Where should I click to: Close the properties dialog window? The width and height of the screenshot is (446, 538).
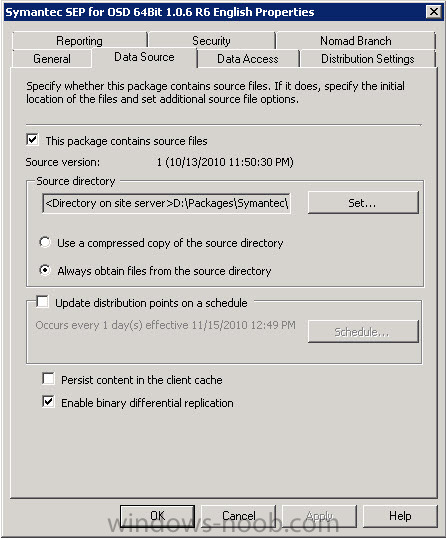(434, 12)
